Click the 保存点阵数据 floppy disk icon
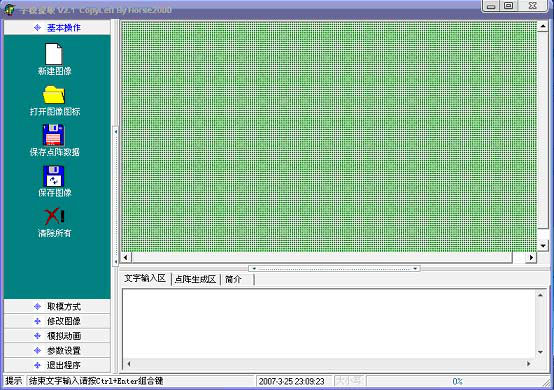The image size is (554, 390). click(x=53, y=135)
